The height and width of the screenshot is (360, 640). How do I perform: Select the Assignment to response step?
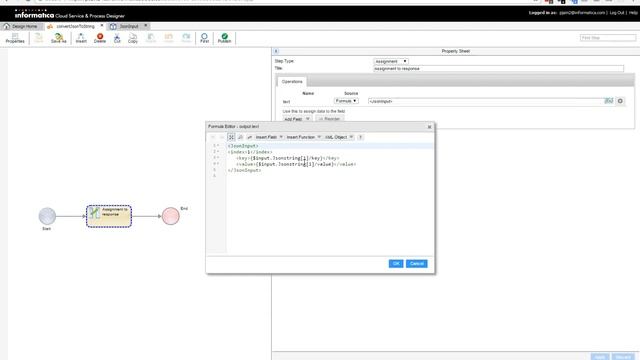click(109, 216)
